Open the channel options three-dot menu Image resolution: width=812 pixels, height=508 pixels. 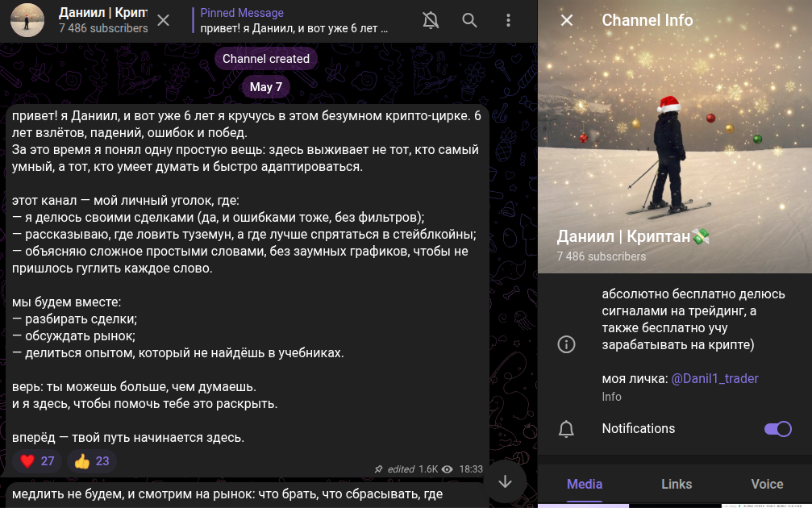(508, 20)
